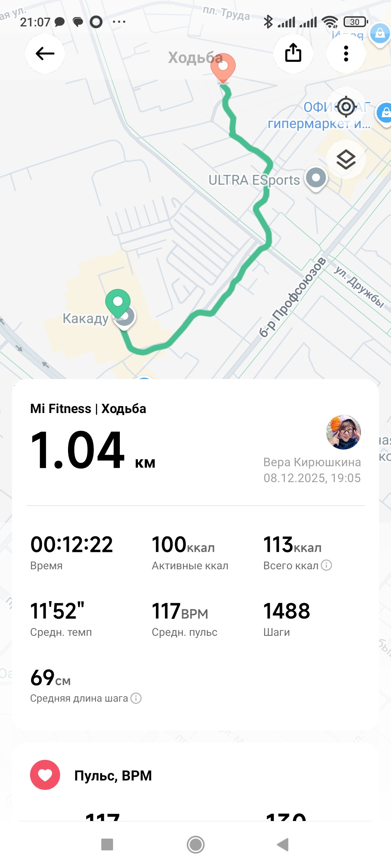Open recent apps square button
Viewport: 391px width, 868px height.
107,845
